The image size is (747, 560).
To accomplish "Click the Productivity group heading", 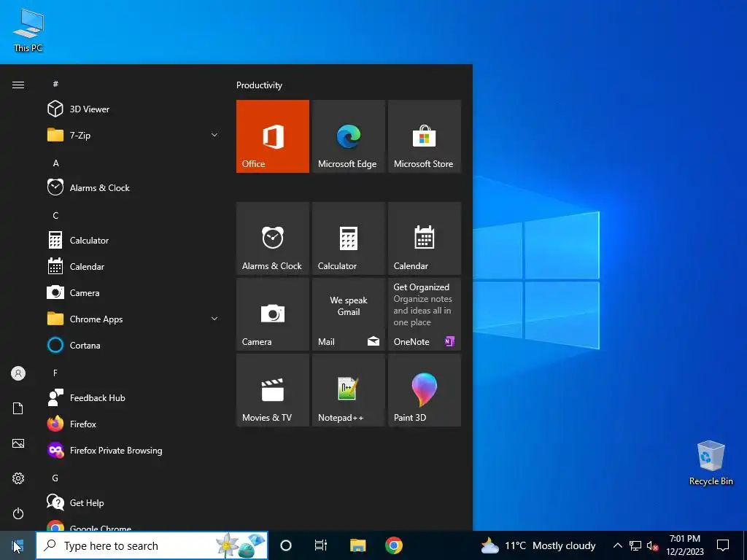I will (x=259, y=85).
